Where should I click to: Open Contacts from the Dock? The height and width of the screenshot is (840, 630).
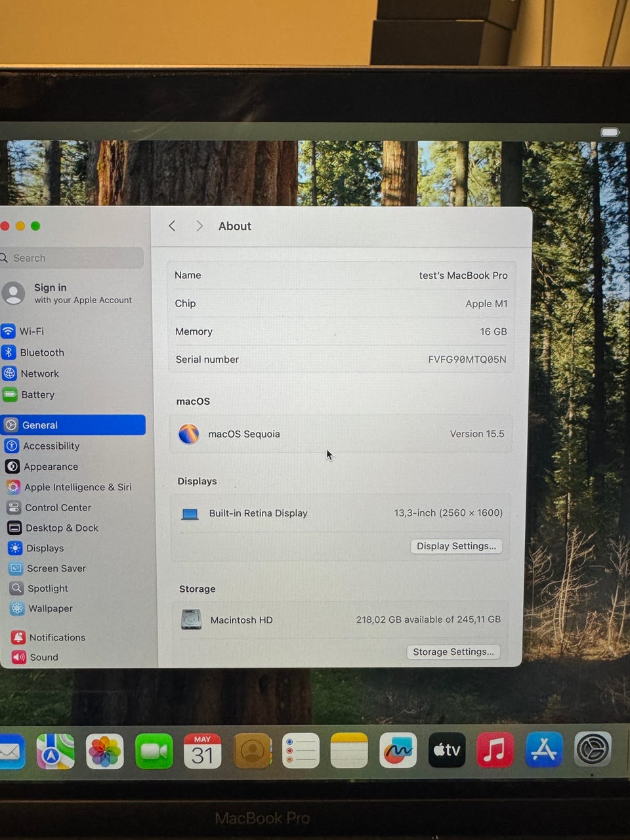click(252, 751)
